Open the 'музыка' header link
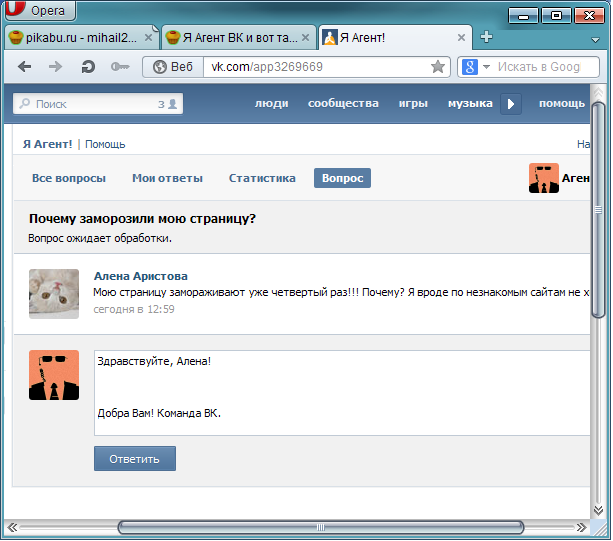 click(x=470, y=103)
